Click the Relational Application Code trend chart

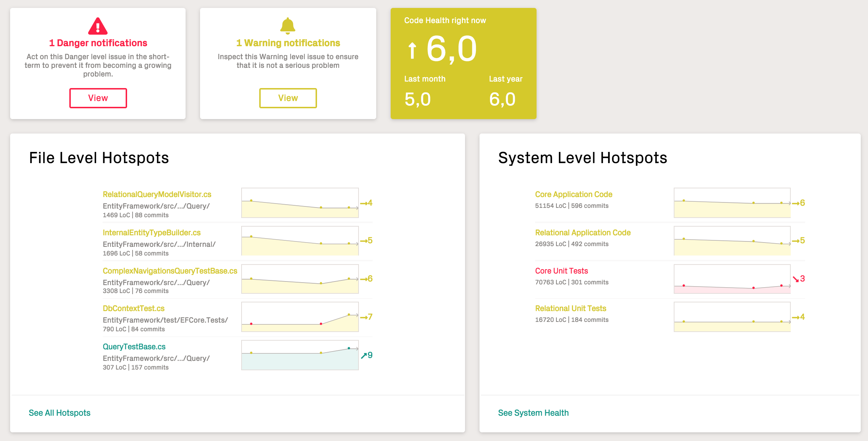point(732,241)
